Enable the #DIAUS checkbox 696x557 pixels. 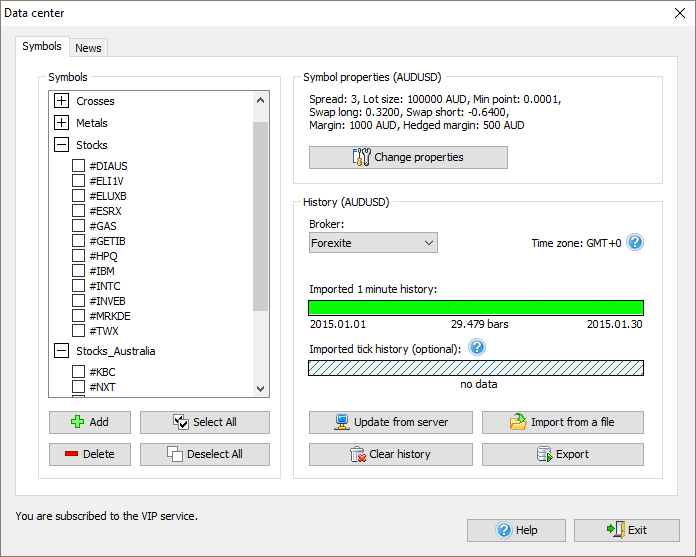[78, 166]
